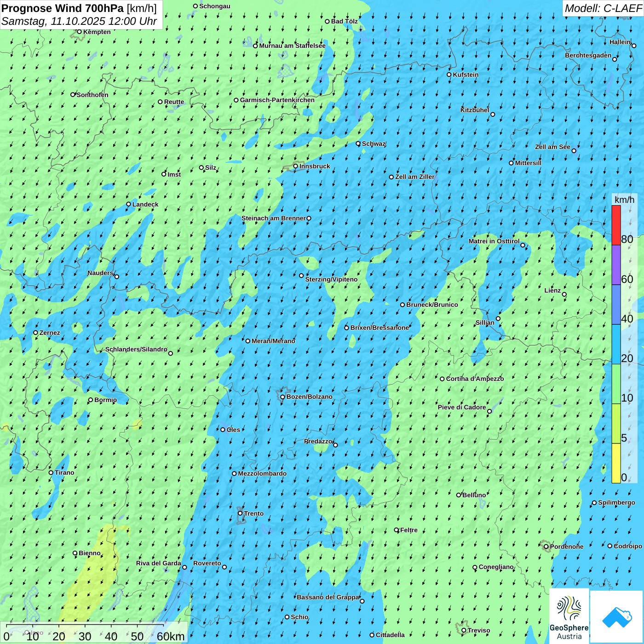Click the 'Pieve di Cadore' label

462,407
